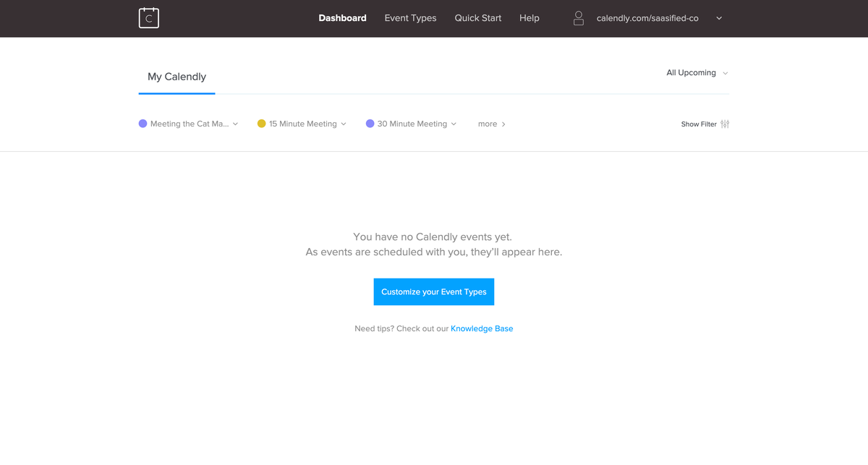Click the 15 Minute Meeting label
Image resolution: width=868 pixels, height=465 pixels.
(303, 124)
